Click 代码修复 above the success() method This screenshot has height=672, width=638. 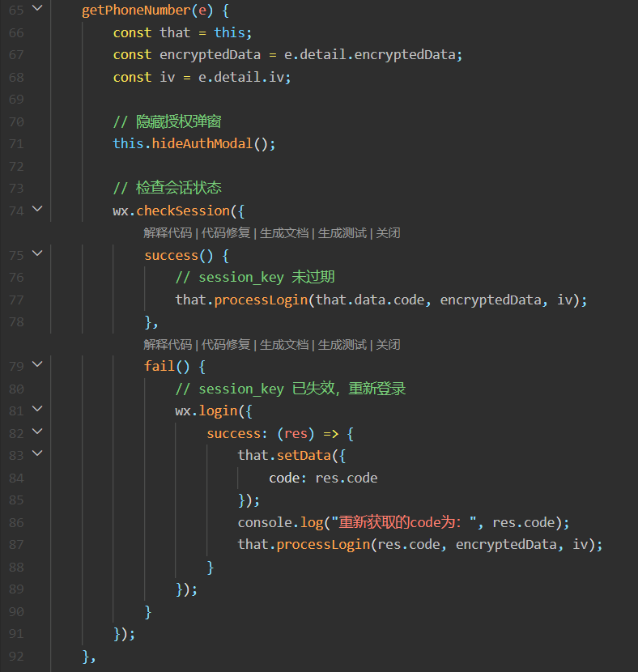[x=226, y=233]
